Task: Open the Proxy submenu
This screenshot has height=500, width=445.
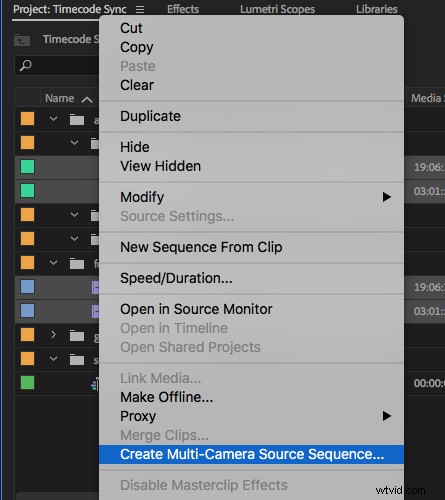Action: [251, 416]
